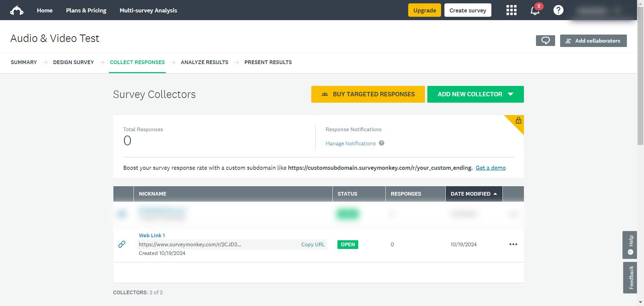
Task: Click the Add collaborators button
Action: [593, 41]
